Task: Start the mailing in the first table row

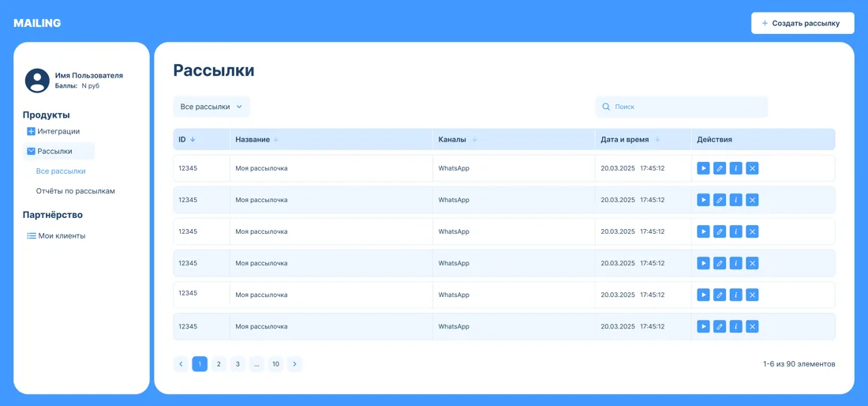Action: pyautogui.click(x=703, y=168)
